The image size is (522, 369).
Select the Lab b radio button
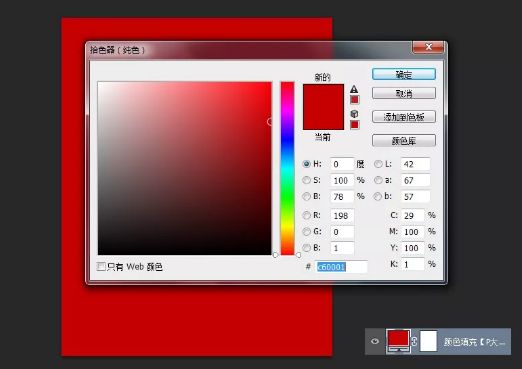[x=377, y=197]
